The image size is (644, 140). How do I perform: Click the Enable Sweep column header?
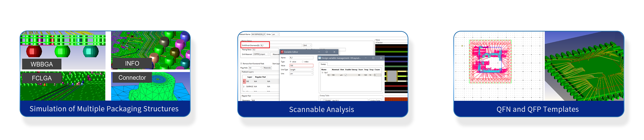click(x=351, y=70)
